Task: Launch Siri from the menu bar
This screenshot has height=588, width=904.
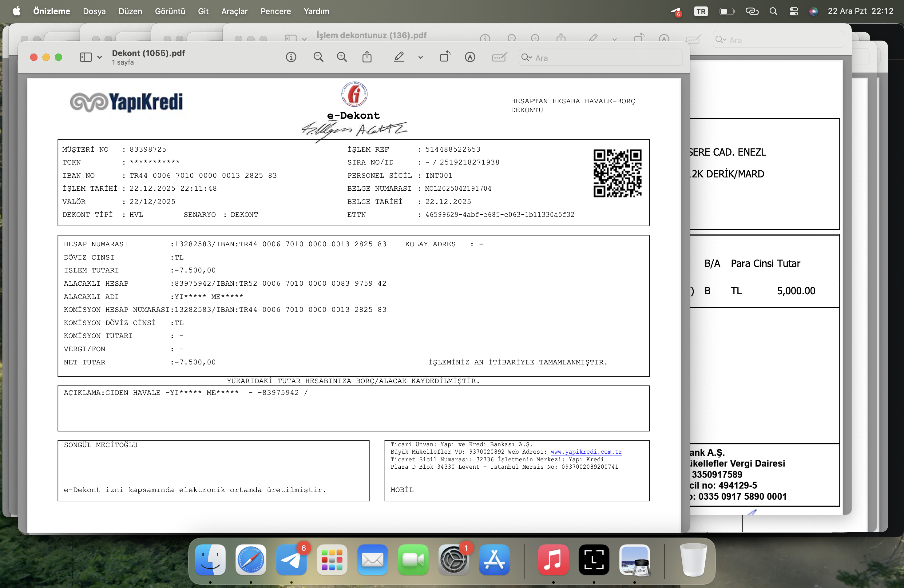Action: [x=813, y=11]
